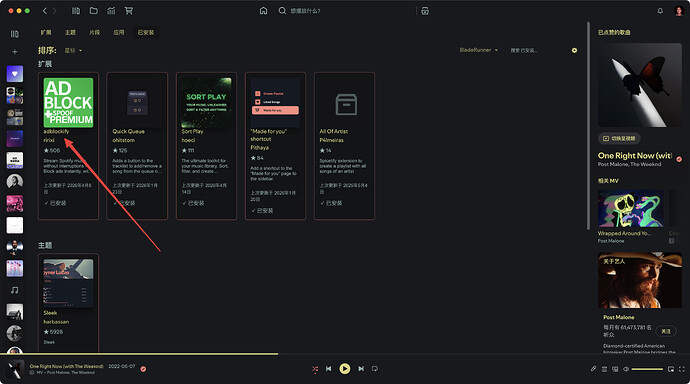This screenshot has height=384, width=690.
Task: Toggle installed state of Made for you
Action: pyautogui.click(x=262, y=211)
